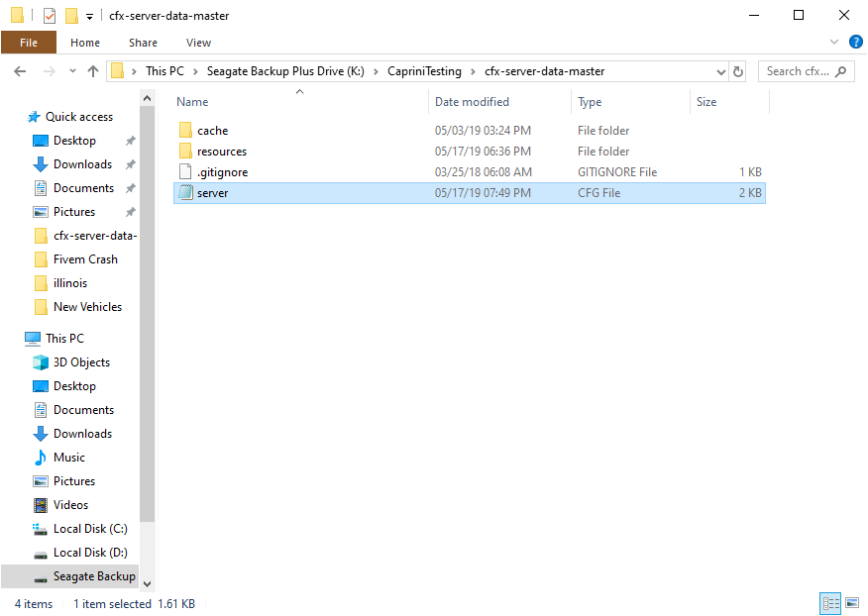868x616 pixels.
Task: Go up one folder level arrow
Action: tap(93, 71)
